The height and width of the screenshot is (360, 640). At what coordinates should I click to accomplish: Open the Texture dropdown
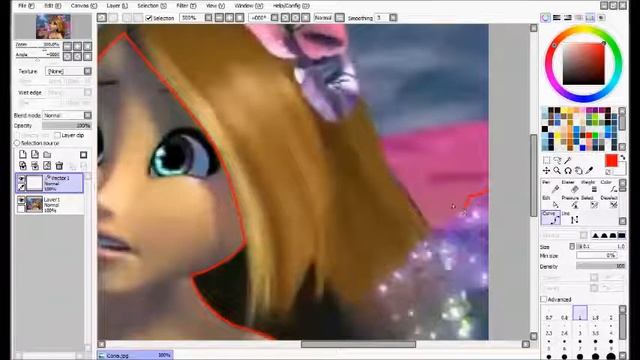[x=88, y=71]
